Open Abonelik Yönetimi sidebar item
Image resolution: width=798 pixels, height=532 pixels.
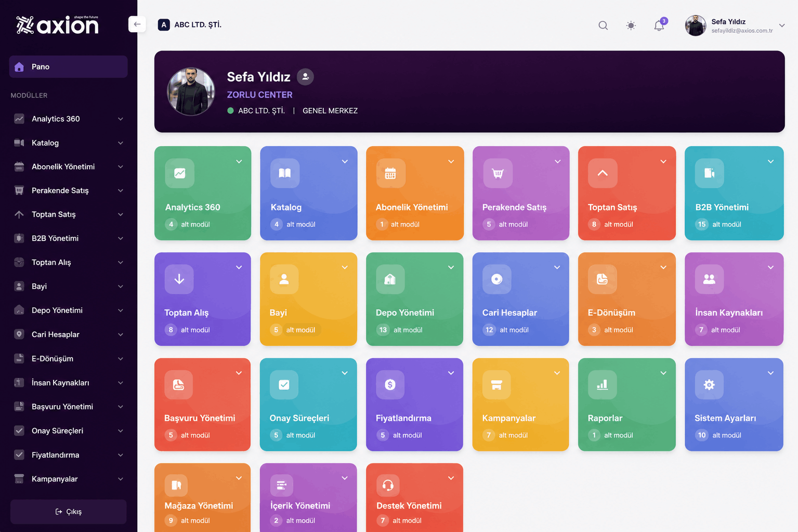coord(69,167)
